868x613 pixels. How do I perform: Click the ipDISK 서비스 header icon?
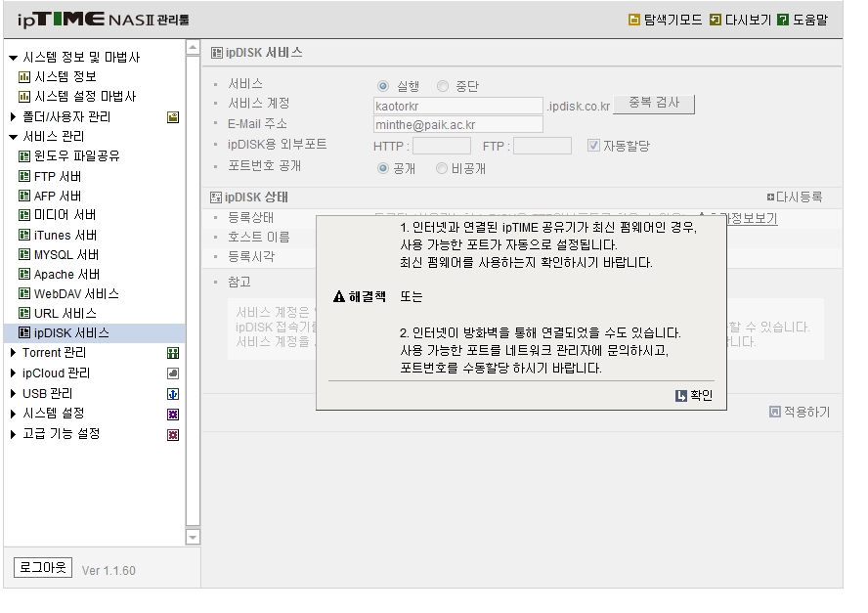click(x=216, y=53)
